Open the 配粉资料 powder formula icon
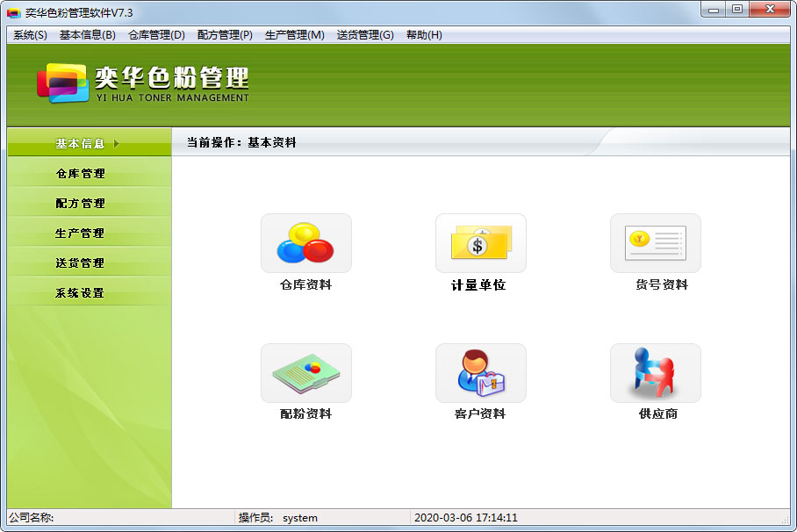Viewport: 797px width, 532px height. (306, 373)
